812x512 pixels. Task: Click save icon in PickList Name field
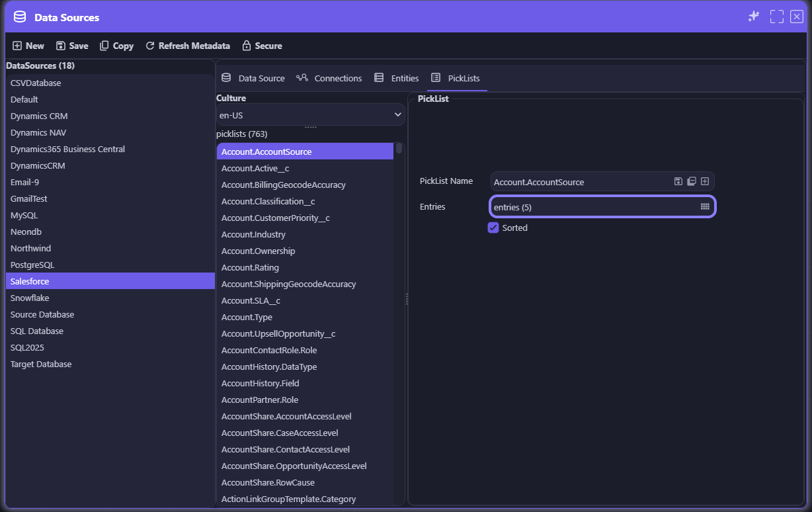click(x=678, y=181)
